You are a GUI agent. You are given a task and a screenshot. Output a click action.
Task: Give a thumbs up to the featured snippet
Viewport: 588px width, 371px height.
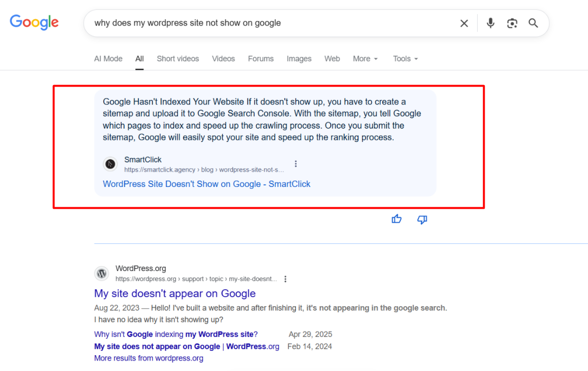tap(397, 219)
